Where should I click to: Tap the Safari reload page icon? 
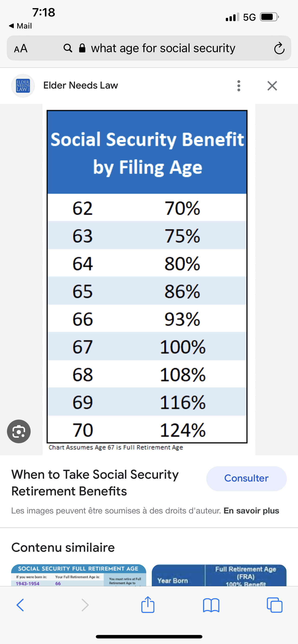point(279,48)
